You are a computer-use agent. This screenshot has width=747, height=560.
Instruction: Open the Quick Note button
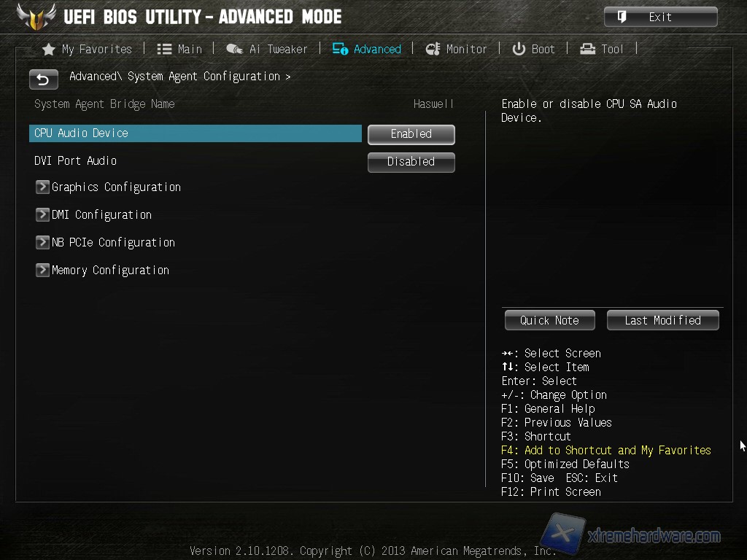coord(550,321)
